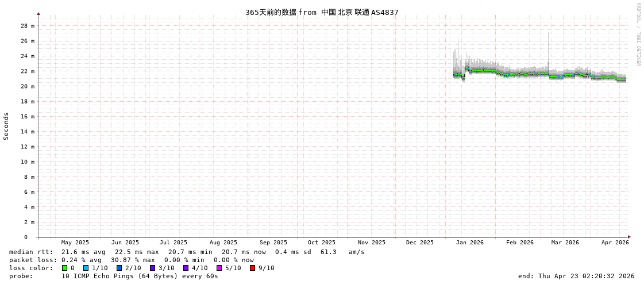
Task: Click the blue 2/10 loss swatch
Action: (119, 268)
